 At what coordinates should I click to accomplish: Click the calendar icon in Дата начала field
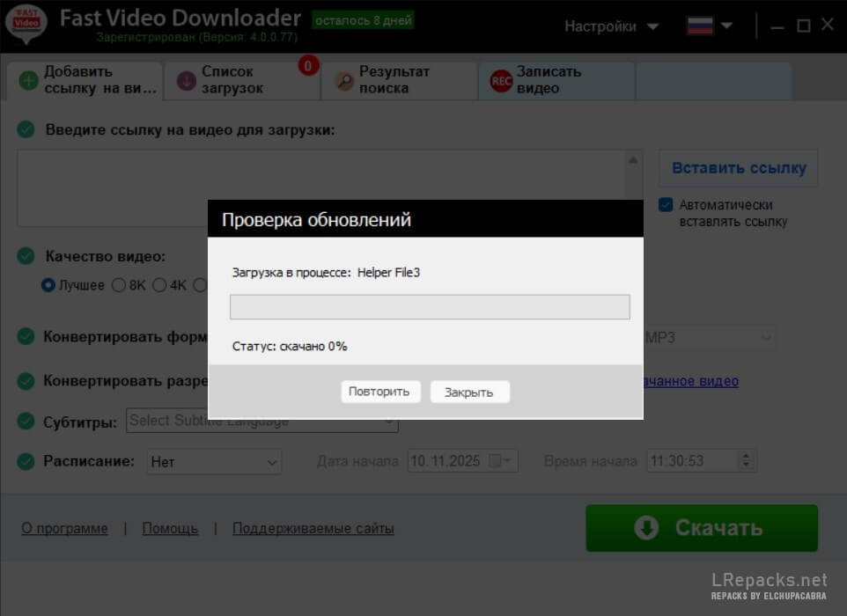[496, 461]
